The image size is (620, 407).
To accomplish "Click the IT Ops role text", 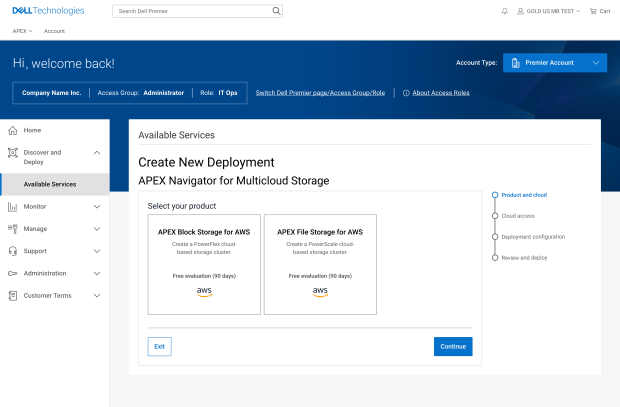I will tap(228, 93).
